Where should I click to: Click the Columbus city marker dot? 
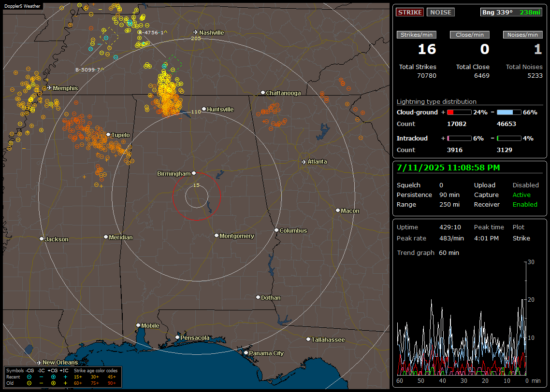pyautogui.click(x=276, y=230)
